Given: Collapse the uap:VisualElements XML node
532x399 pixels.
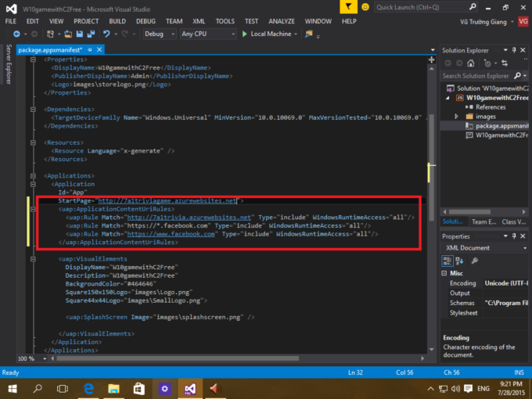Looking at the screenshot, I should tap(33, 259).
